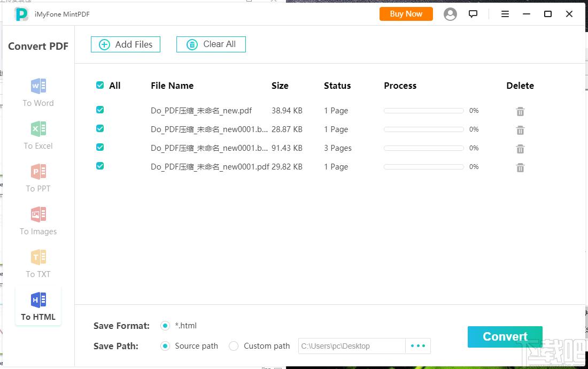Click the Status column header
This screenshot has height=369, width=588.
tap(337, 86)
